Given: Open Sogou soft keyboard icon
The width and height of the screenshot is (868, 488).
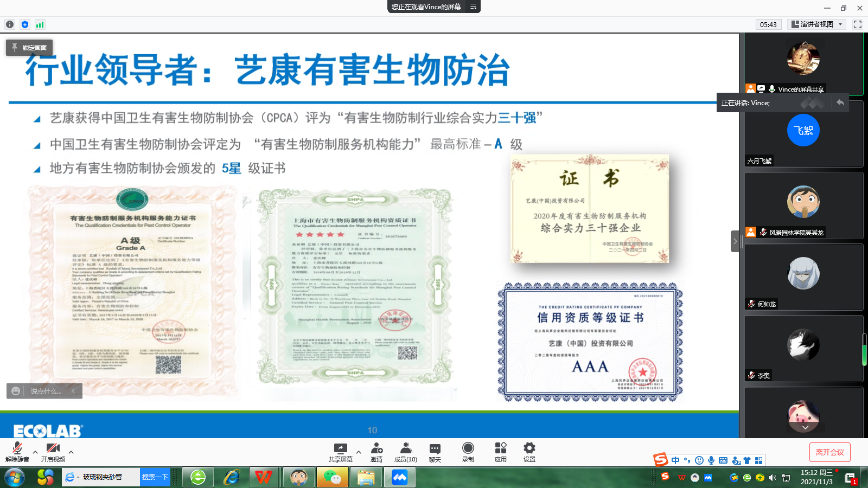Looking at the screenshot, I should point(723,460).
